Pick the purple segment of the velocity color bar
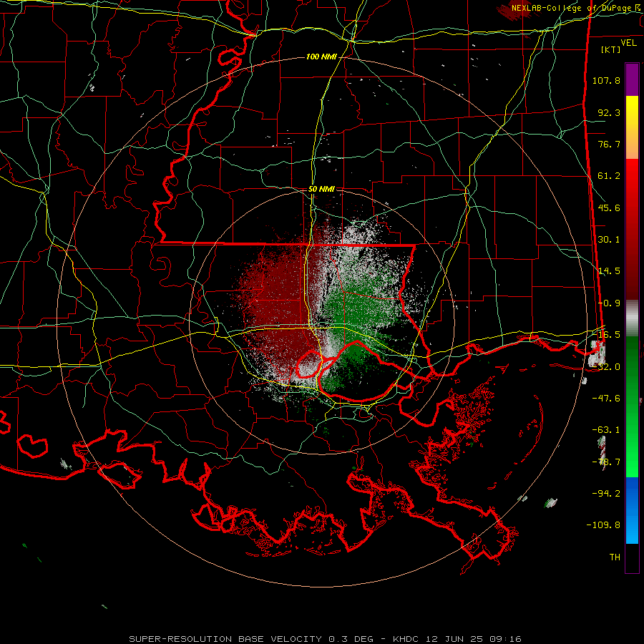This screenshot has width=644, height=644. [x=632, y=79]
